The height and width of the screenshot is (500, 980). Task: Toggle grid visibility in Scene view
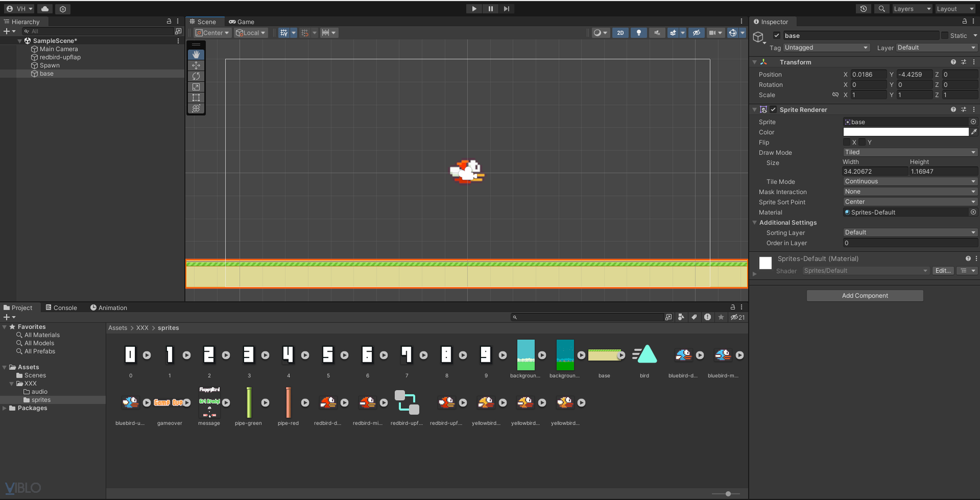pyautogui.click(x=284, y=33)
